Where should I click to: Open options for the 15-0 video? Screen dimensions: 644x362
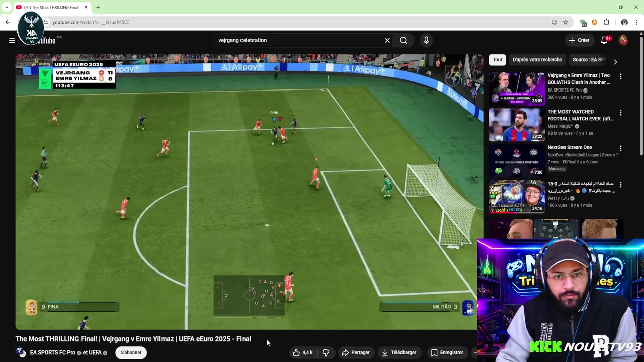621,185
